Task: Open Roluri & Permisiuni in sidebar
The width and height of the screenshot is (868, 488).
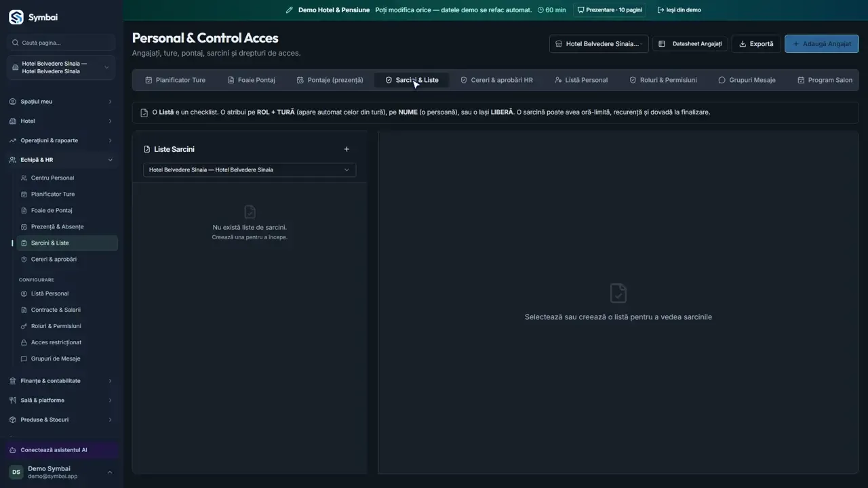Action: 67,326
